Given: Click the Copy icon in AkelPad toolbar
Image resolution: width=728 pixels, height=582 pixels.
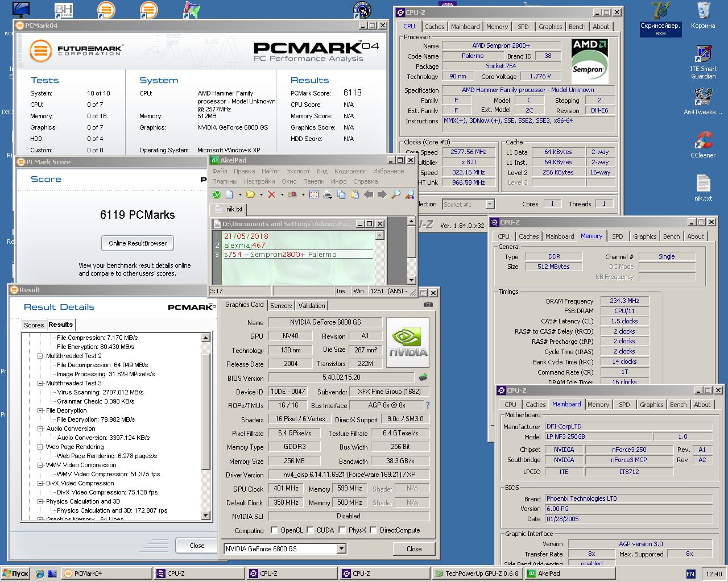Looking at the screenshot, I should (x=341, y=194).
